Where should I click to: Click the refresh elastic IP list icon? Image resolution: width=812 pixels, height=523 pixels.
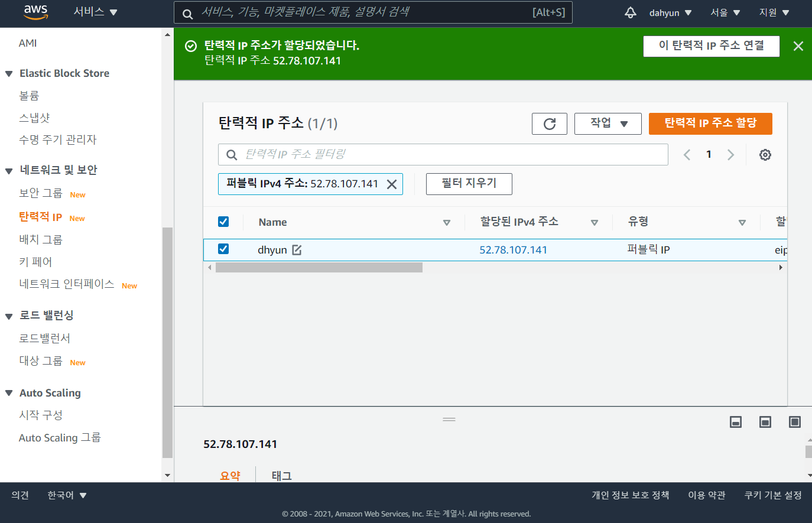point(550,124)
